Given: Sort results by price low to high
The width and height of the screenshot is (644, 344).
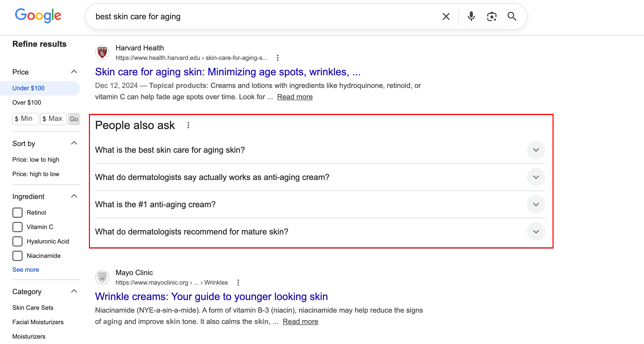Looking at the screenshot, I should tap(36, 159).
